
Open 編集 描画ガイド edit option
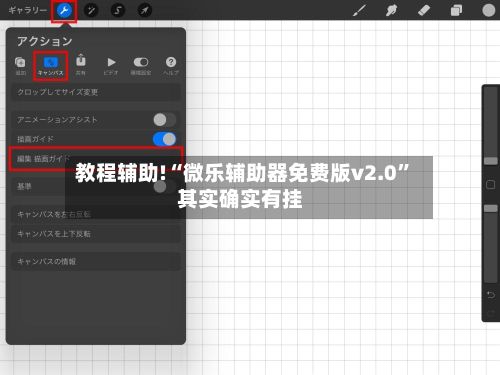(96, 159)
